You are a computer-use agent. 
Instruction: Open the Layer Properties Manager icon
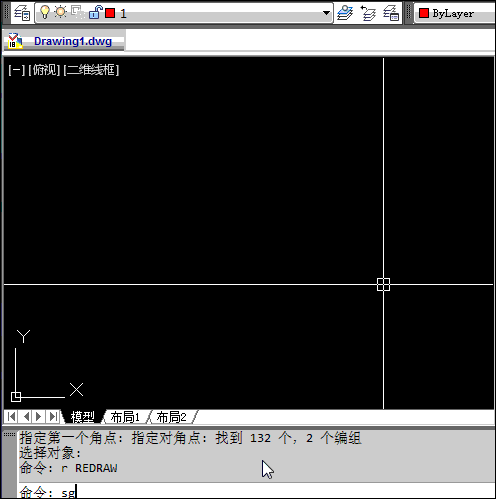click(x=22, y=13)
